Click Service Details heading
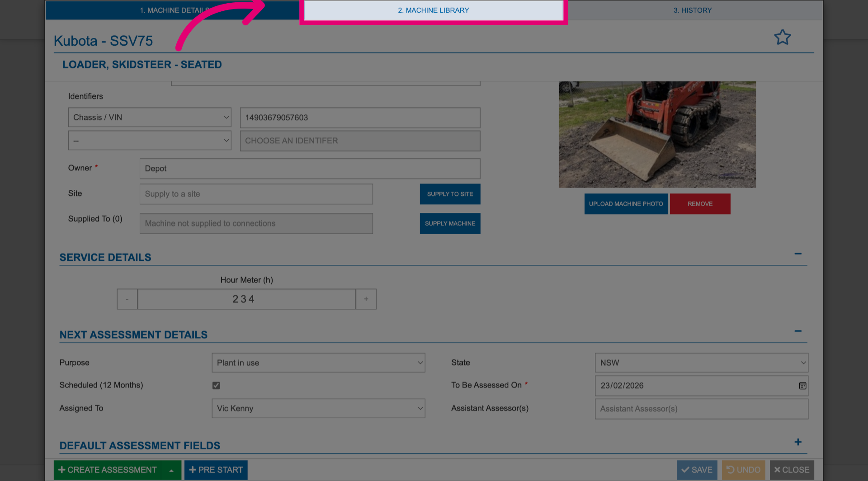This screenshot has height=481, width=868. (x=105, y=257)
